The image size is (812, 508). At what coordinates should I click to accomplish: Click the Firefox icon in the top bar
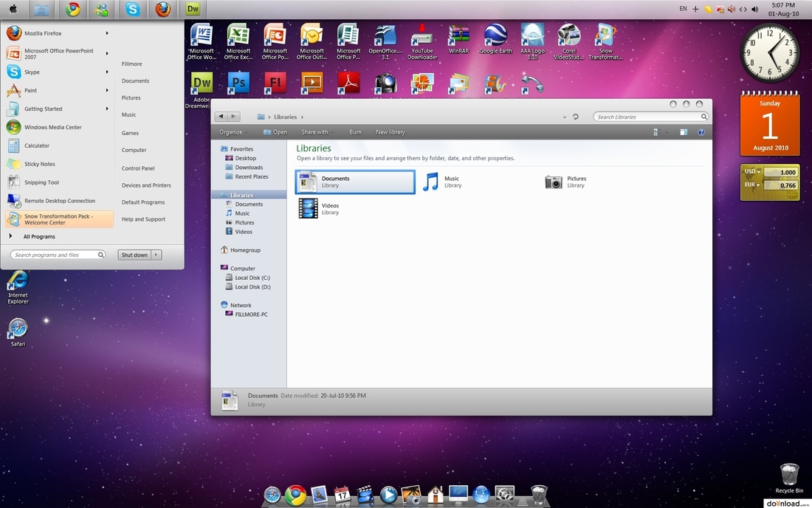pyautogui.click(x=163, y=10)
